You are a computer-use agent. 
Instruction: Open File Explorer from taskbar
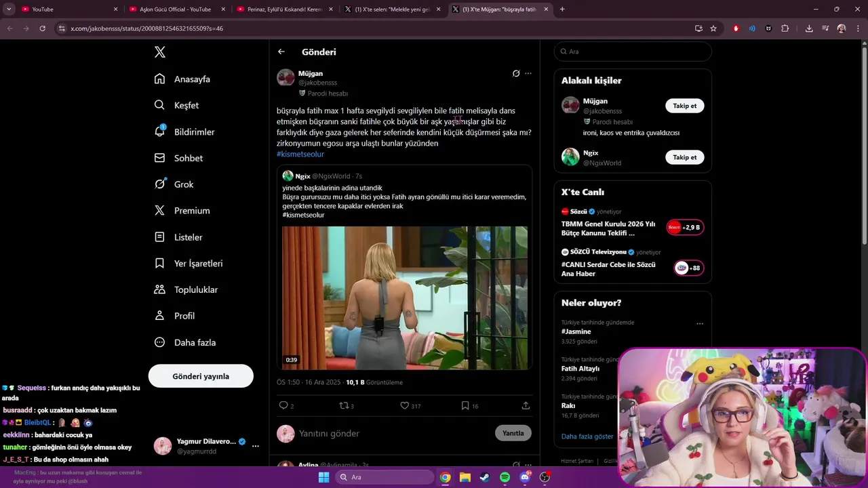465,477
